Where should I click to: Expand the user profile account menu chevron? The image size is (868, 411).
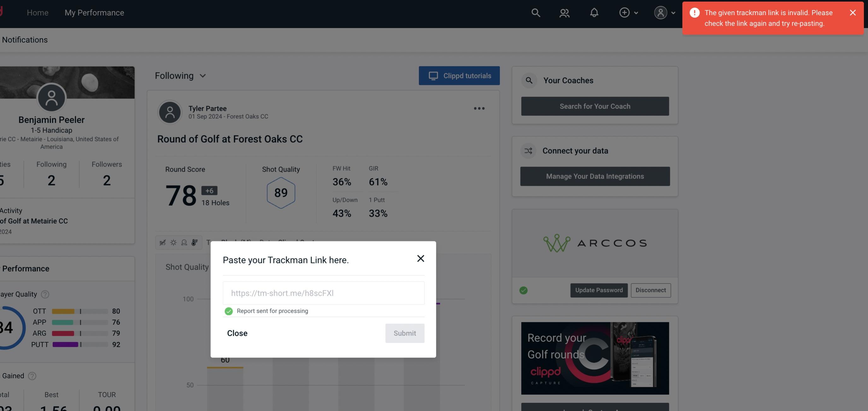[674, 12]
